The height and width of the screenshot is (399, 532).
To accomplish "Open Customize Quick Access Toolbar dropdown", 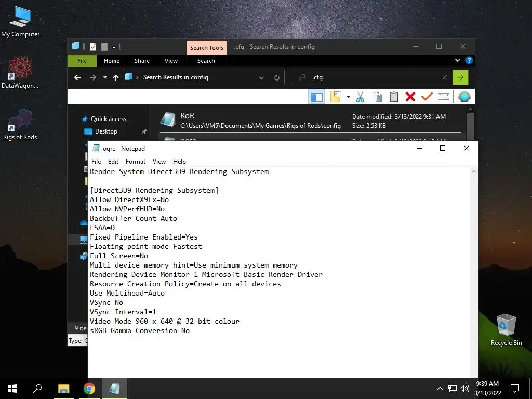I will [x=114, y=47].
